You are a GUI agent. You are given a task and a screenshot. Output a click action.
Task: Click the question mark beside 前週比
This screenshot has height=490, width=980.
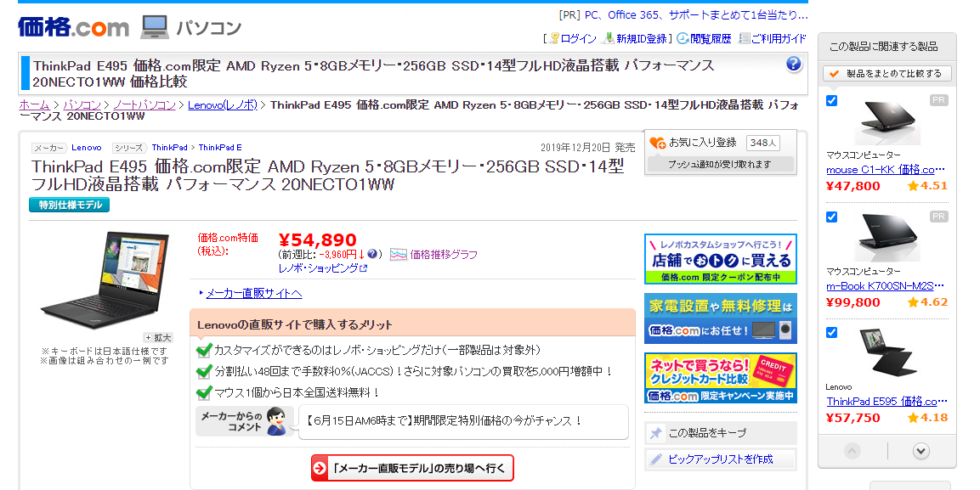coord(372,254)
